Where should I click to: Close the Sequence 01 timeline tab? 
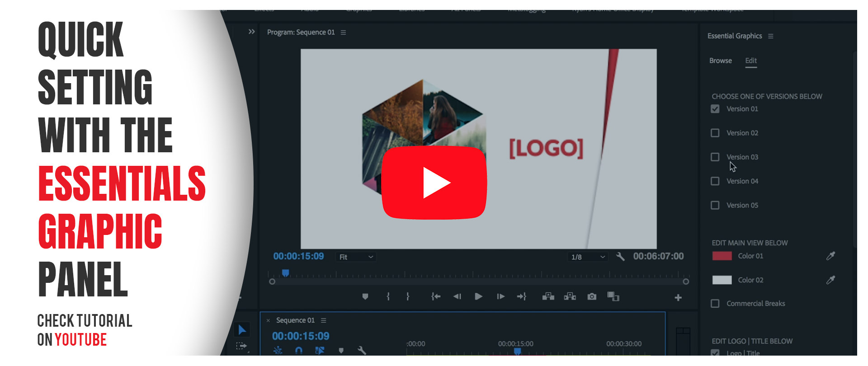point(268,320)
